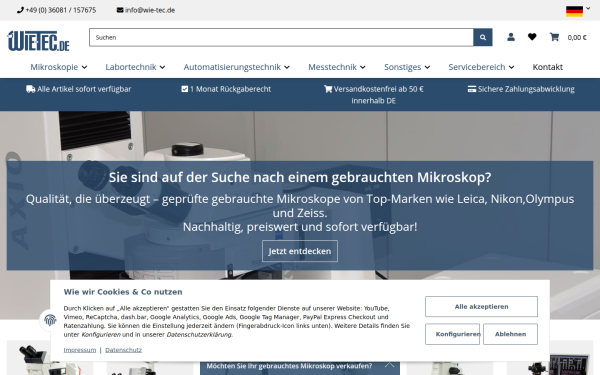Open the italic Konfigurieren link in cookie text

[x=101, y=334]
